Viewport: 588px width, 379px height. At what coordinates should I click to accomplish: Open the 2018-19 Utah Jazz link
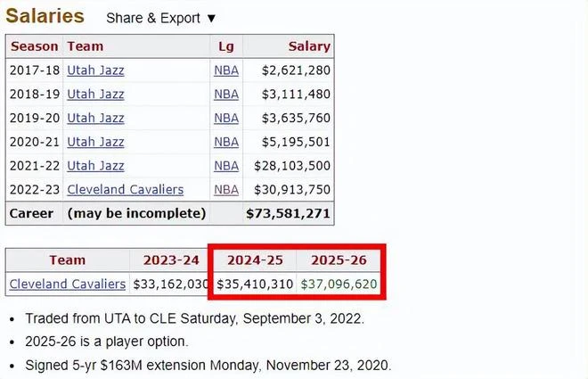point(95,95)
